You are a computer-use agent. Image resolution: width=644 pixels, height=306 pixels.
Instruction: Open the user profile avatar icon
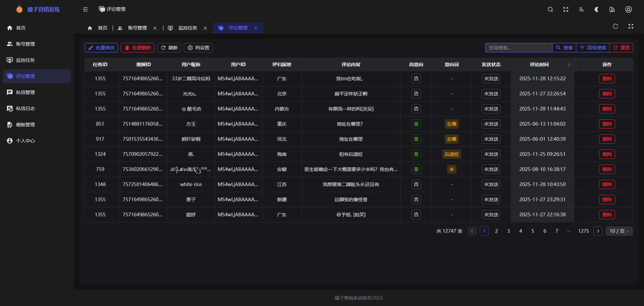coord(629,9)
